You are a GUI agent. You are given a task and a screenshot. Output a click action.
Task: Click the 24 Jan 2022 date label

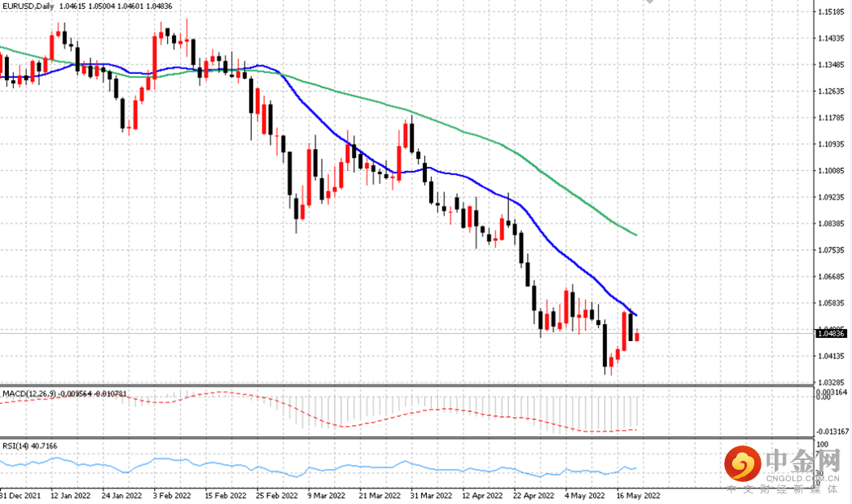point(121,495)
